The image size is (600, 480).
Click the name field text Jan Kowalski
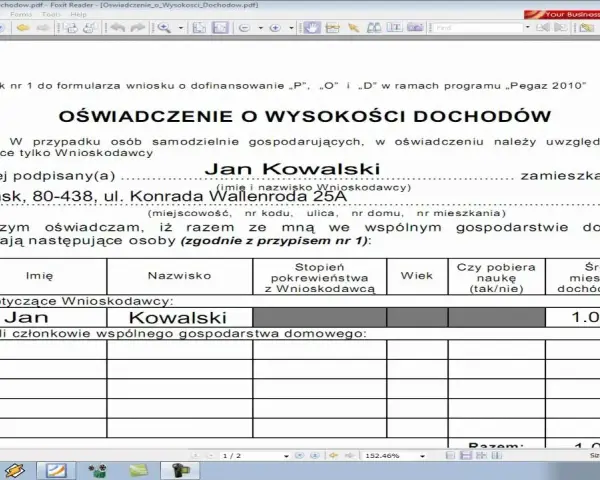point(293,169)
